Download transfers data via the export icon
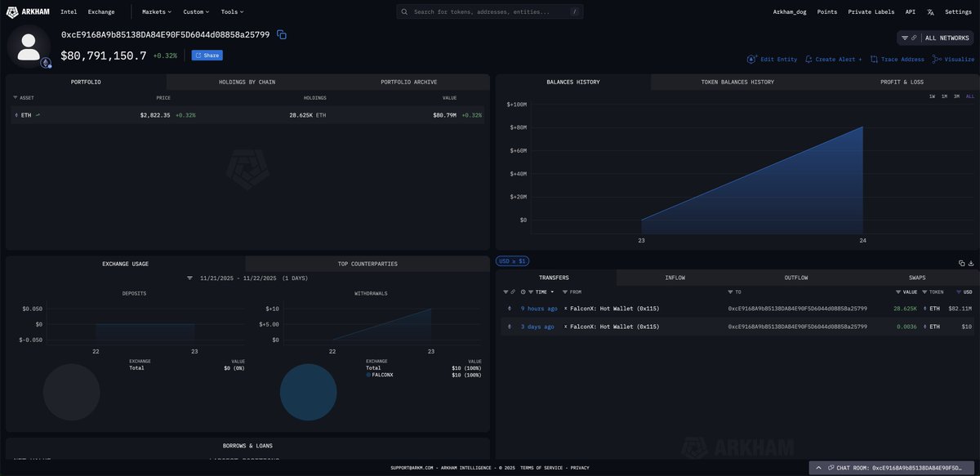This screenshot has width=980, height=476. tap(970, 261)
